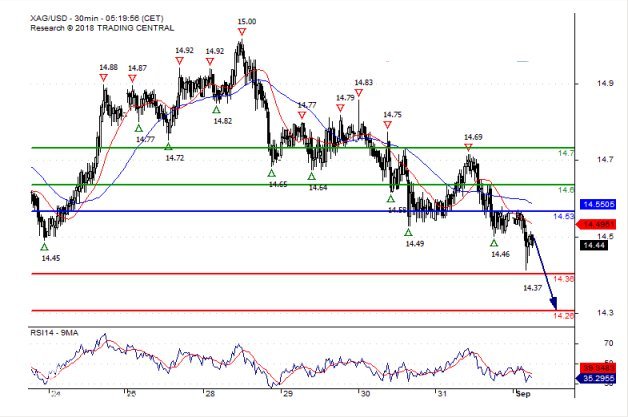Click the black 14.44 current price tag
The image size is (628, 417).
pyautogui.click(x=594, y=245)
